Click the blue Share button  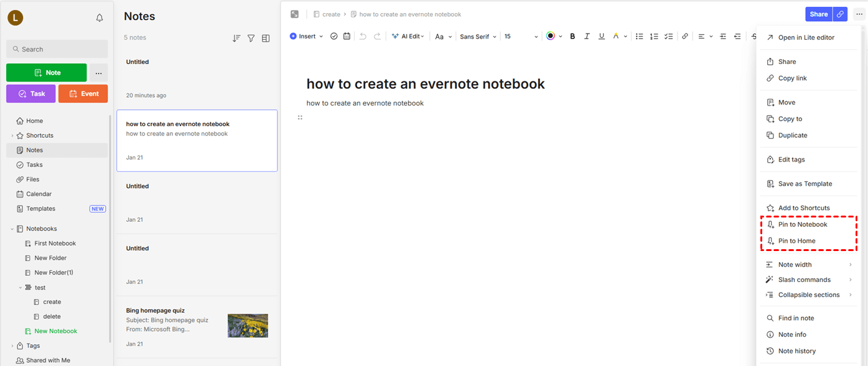(x=818, y=14)
